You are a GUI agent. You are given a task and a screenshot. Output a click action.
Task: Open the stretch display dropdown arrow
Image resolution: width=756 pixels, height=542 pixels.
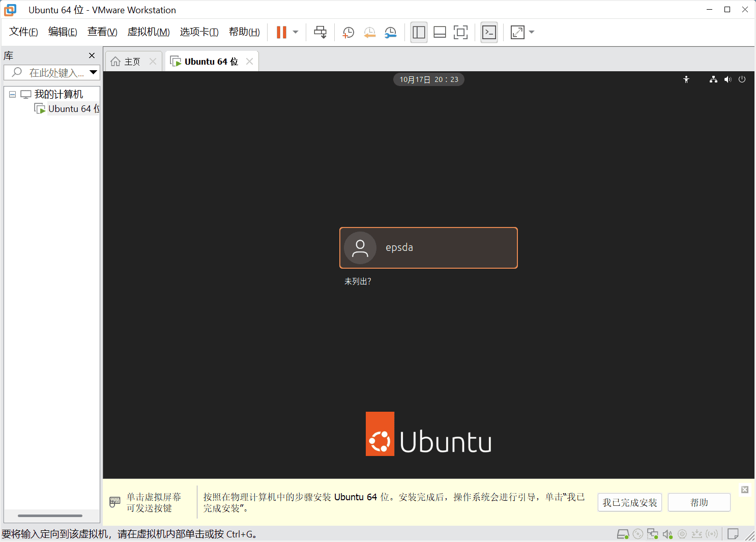coord(532,32)
